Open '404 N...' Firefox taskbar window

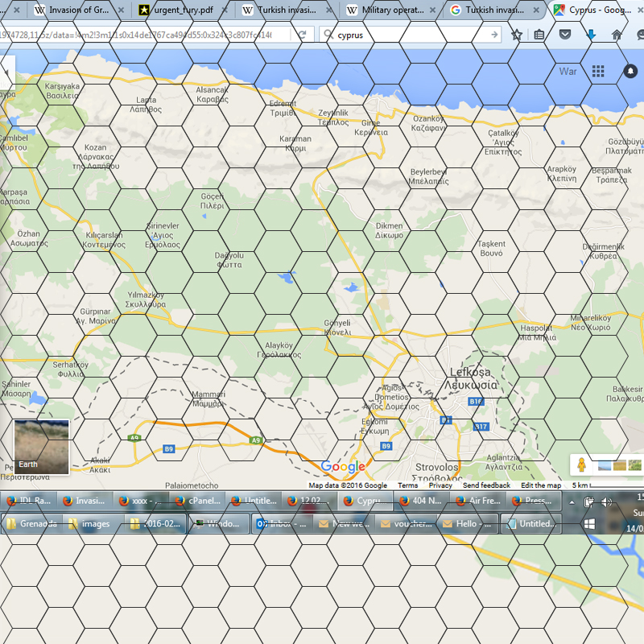pyautogui.click(x=422, y=501)
